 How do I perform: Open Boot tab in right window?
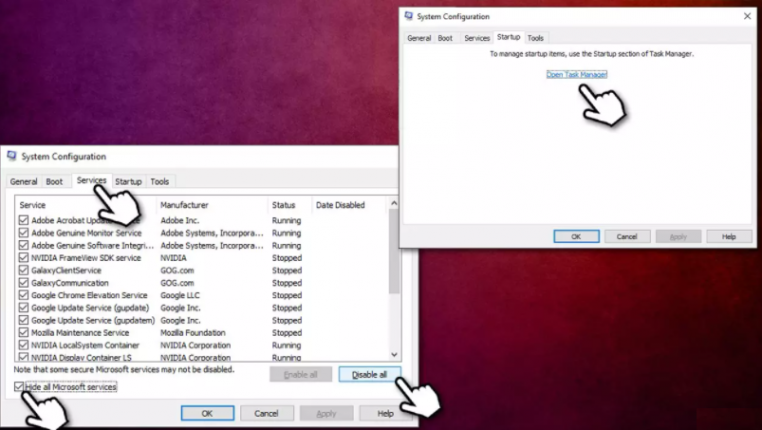click(445, 38)
